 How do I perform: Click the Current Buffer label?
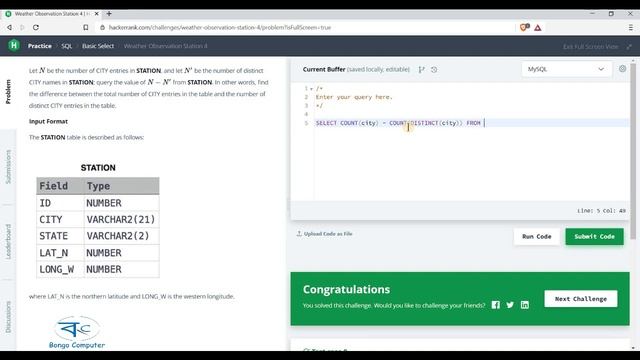324,69
